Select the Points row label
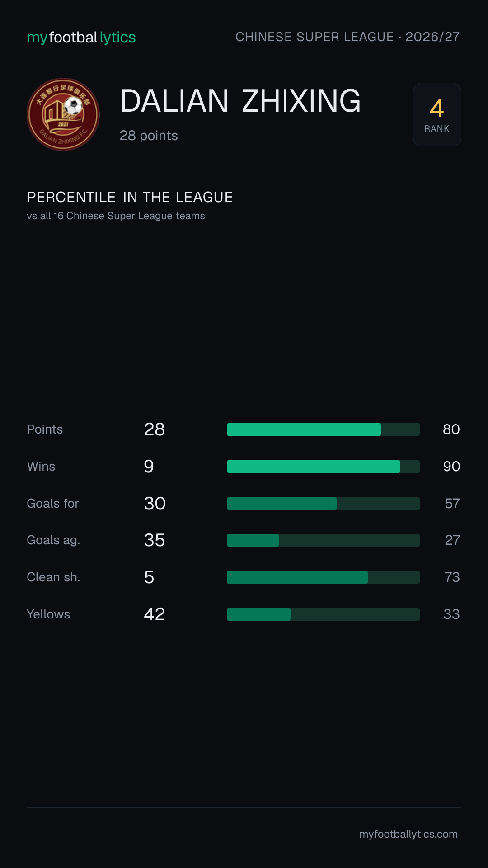The width and height of the screenshot is (488, 868). pos(45,429)
